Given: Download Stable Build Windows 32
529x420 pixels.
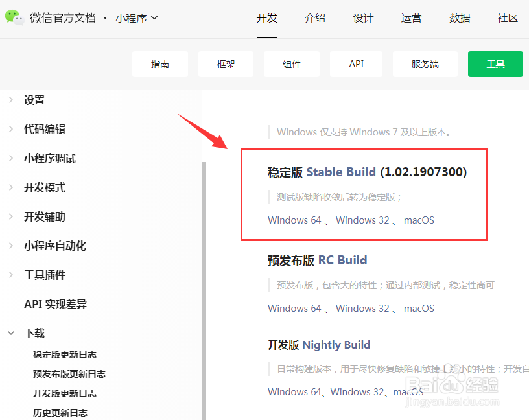Looking at the screenshot, I should (362, 220).
